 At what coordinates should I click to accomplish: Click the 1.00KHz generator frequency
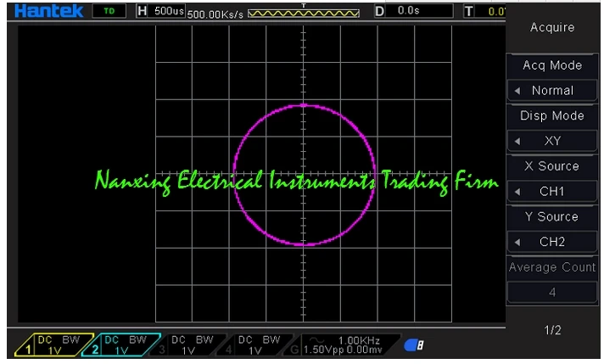(x=359, y=340)
